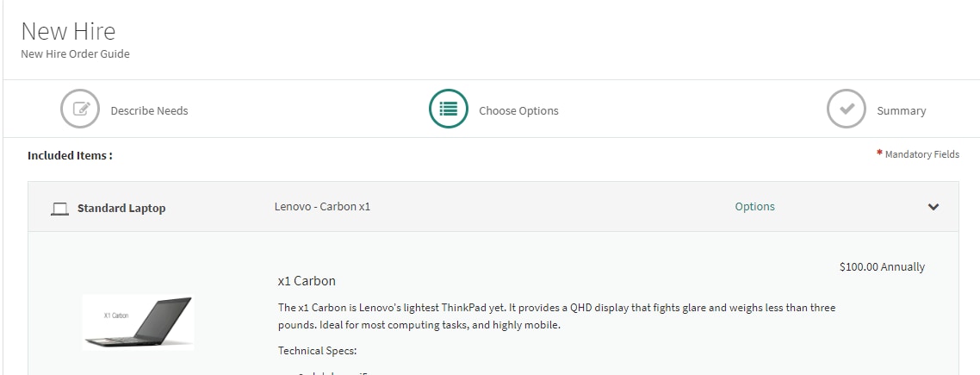Jump to the Summary step label
980x375 pixels.
pos(902,111)
